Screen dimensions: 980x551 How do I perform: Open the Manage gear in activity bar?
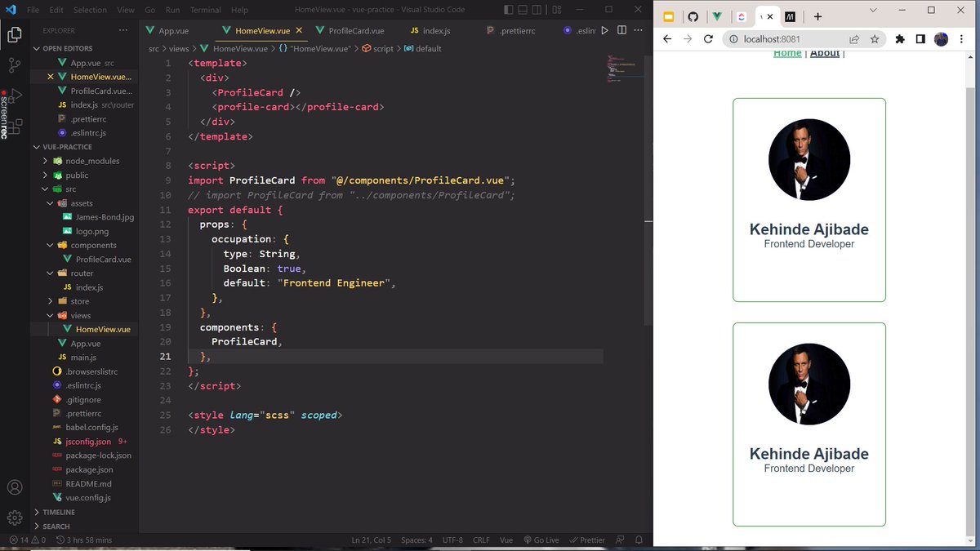[15, 518]
